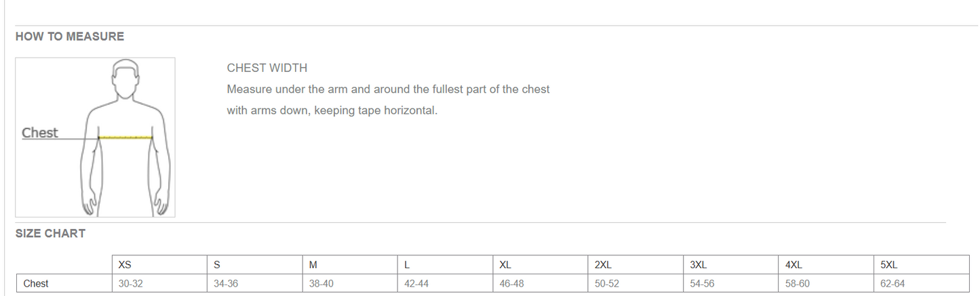This screenshot has height=296, width=980.
Task: Select the S size column header
Action: tap(256, 265)
